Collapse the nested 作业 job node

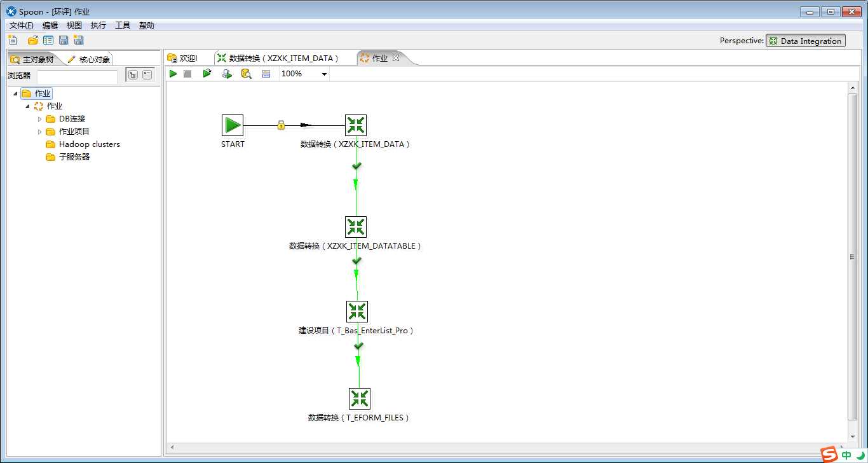coord(27,106)
